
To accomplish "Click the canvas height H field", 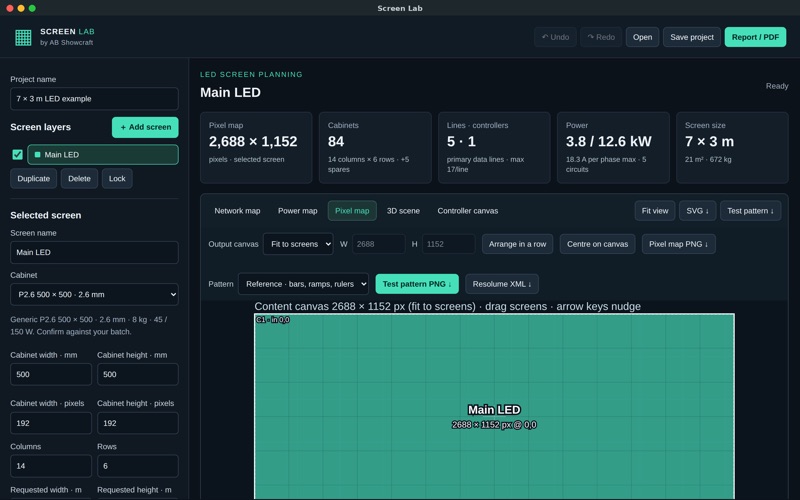I will click(x=448, y=244).
